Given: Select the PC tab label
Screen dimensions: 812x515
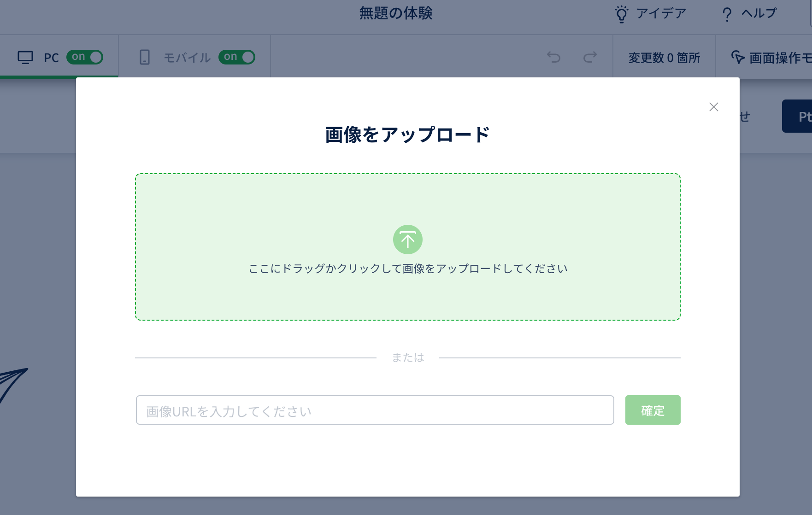Looking at the screenshot, I should (51, 58).
